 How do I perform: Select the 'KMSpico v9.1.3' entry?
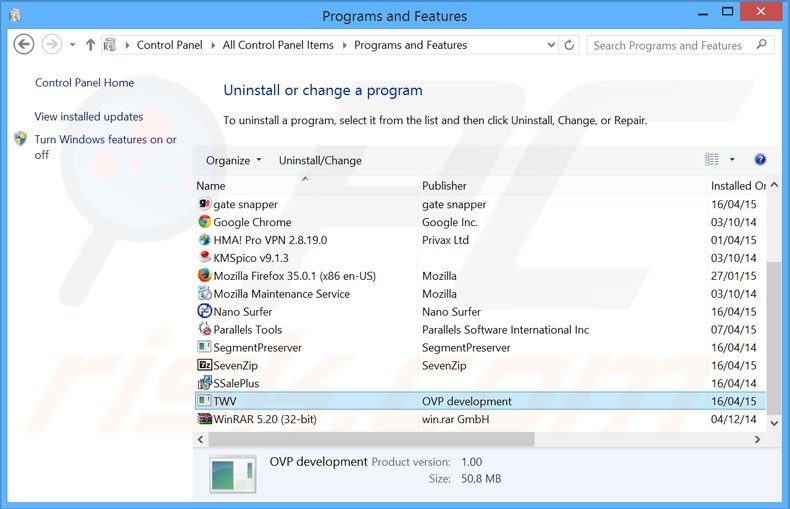(251, 258)
